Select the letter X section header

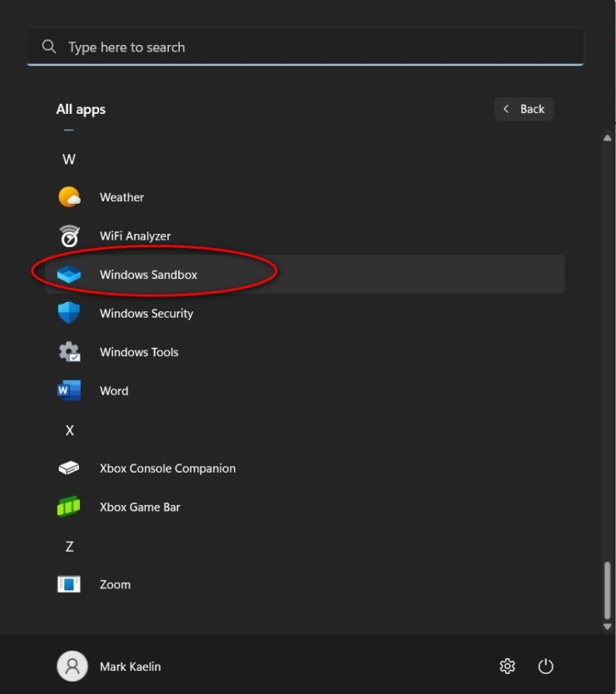(70, 429)
